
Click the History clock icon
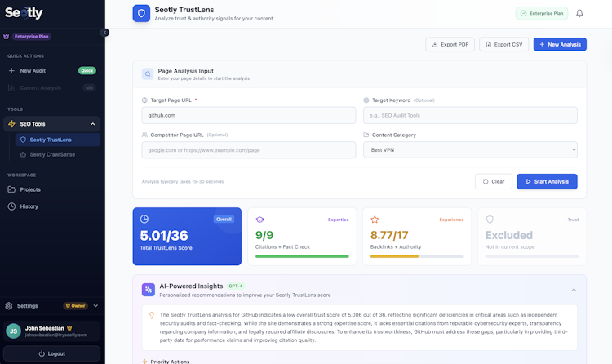click(x=11, y=206)
